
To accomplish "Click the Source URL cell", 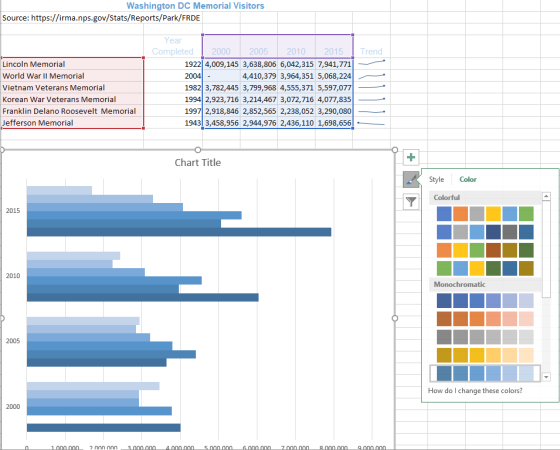I will pyautogui.click(x=101, y=18).
